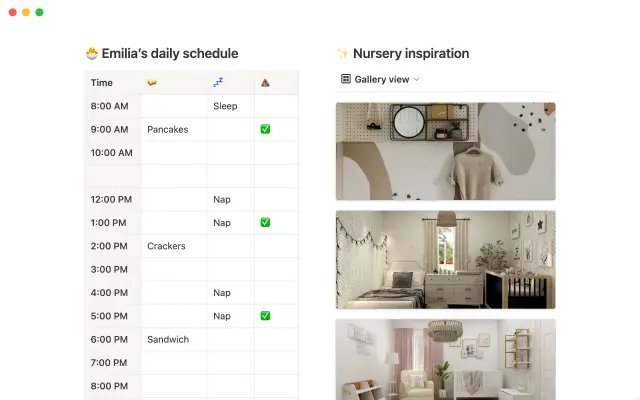Image resolution: width=640 pixels, height=400 pixels.
Task: Click the Pancakes cell
Action: [174, 129]
